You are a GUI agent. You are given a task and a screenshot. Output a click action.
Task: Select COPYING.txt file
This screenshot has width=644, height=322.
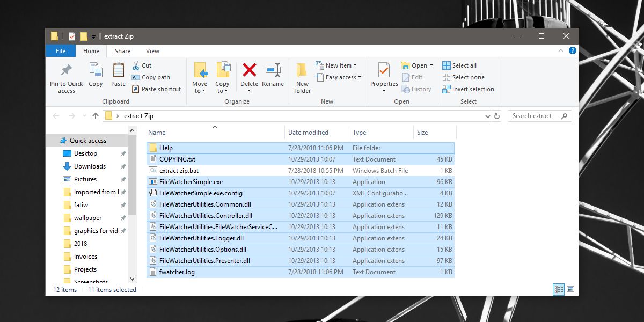tap(300, 159)
